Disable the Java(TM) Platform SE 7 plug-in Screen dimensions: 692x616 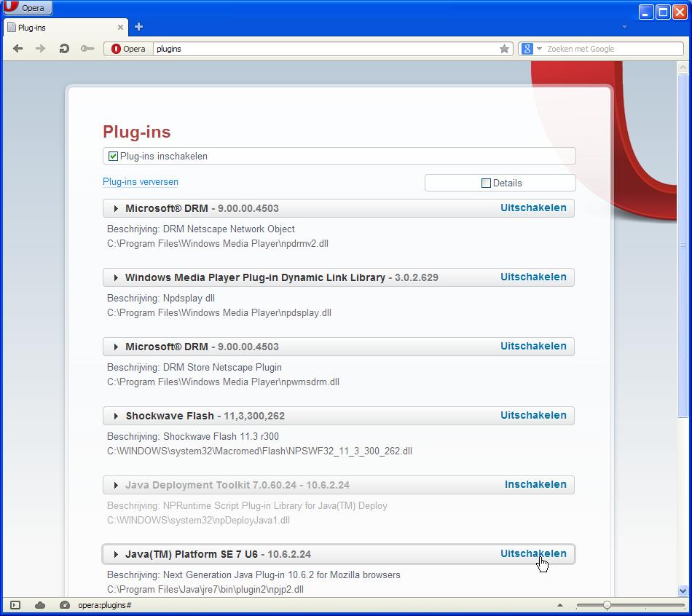(x=532, y=553)
